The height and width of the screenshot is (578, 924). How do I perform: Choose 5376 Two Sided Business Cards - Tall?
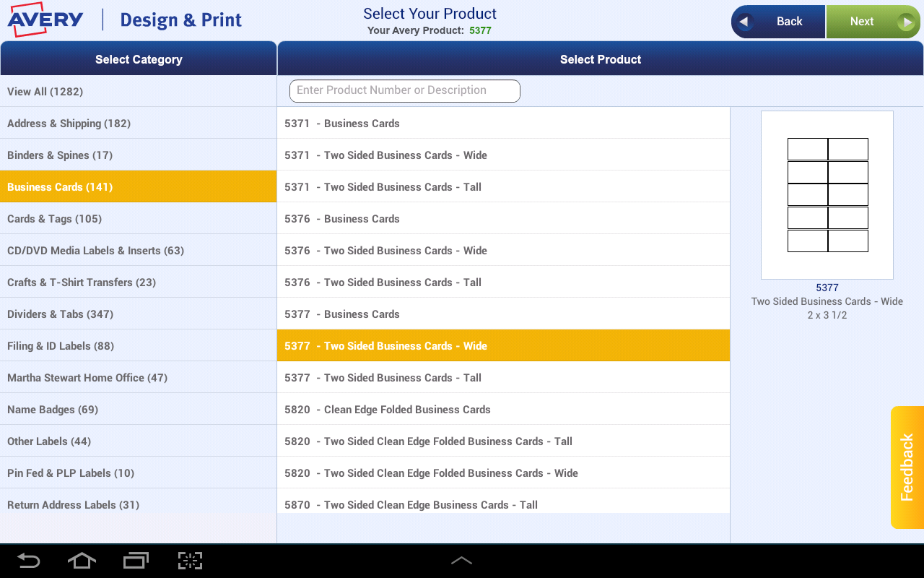[x=503, y=282]
